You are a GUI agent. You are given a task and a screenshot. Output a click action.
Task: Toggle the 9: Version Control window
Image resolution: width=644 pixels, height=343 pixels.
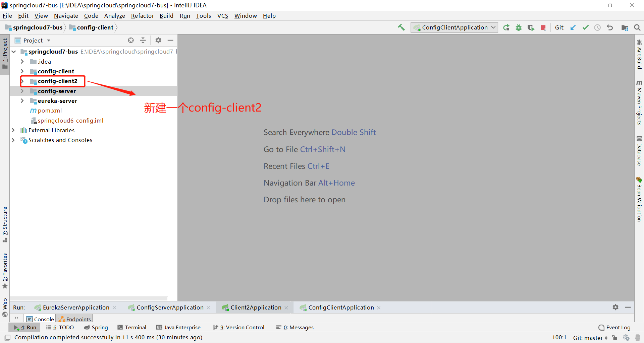(239, 327)
